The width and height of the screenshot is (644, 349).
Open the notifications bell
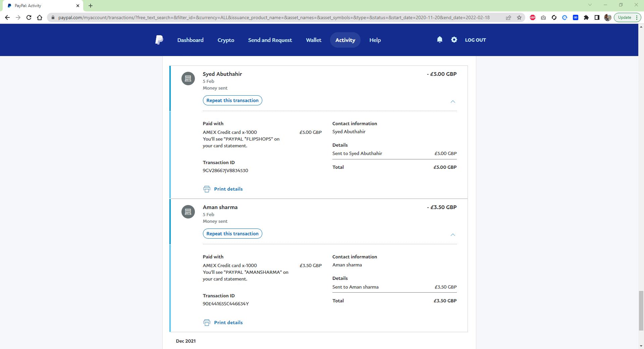[x=439, y=40]
